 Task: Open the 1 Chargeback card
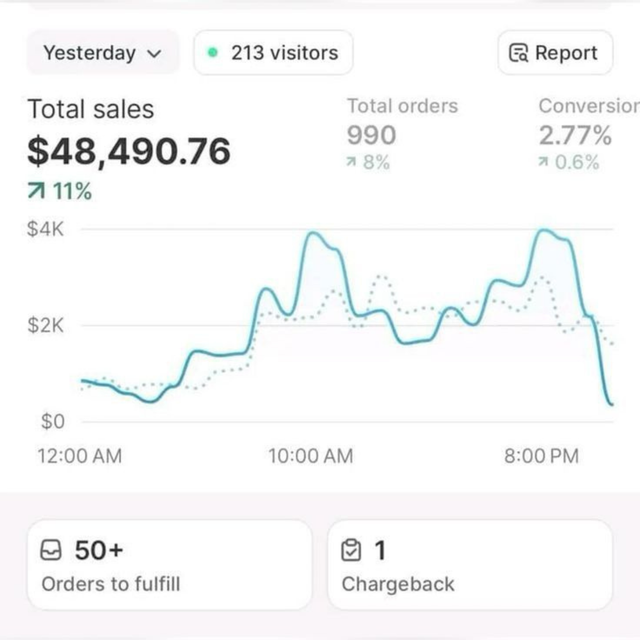469,565
